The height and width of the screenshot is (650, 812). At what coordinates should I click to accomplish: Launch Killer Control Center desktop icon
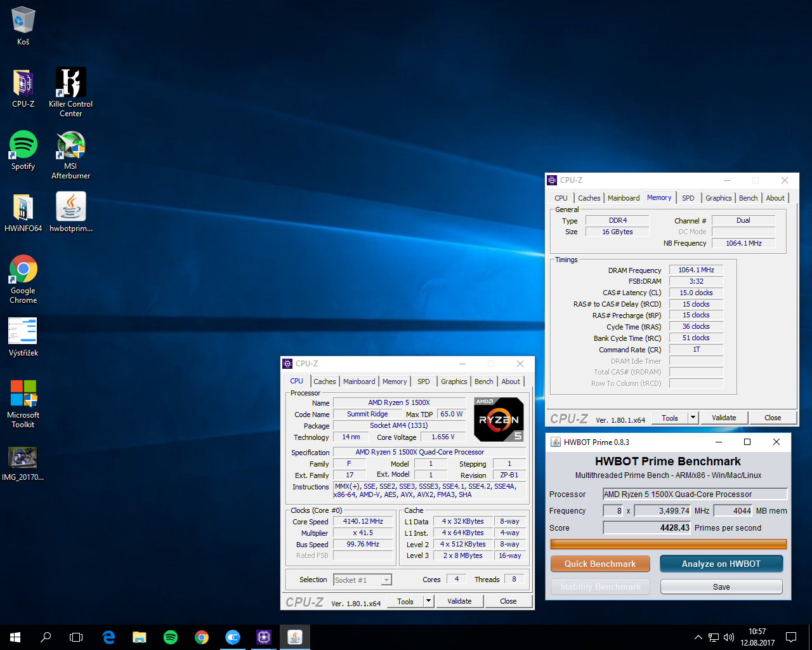click(x=70, y=92)
